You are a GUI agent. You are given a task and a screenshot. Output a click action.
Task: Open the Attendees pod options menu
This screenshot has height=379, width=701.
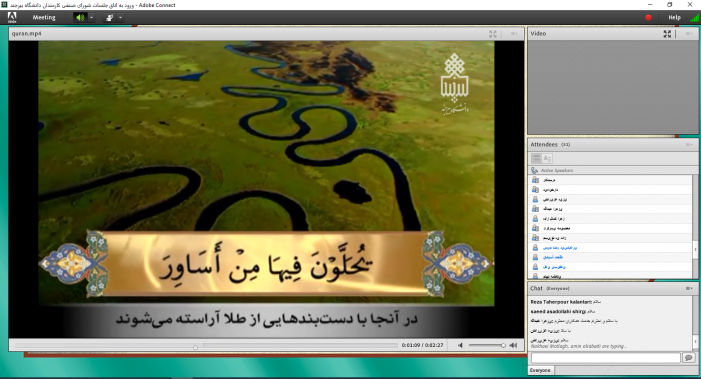pos(689,144)
